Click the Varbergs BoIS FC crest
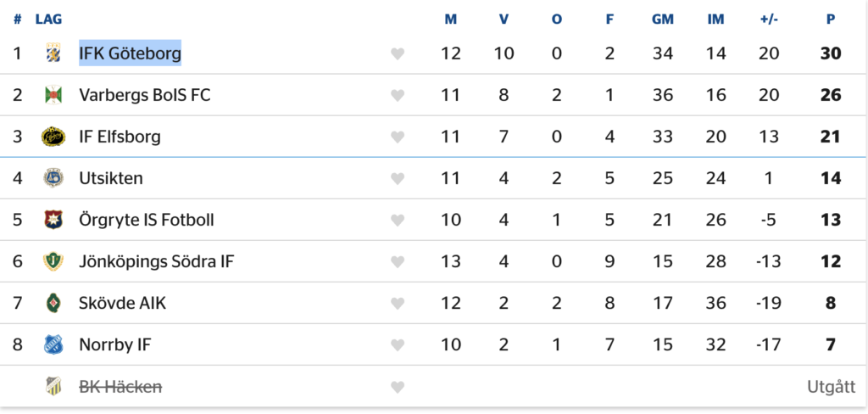 point(53,95)
